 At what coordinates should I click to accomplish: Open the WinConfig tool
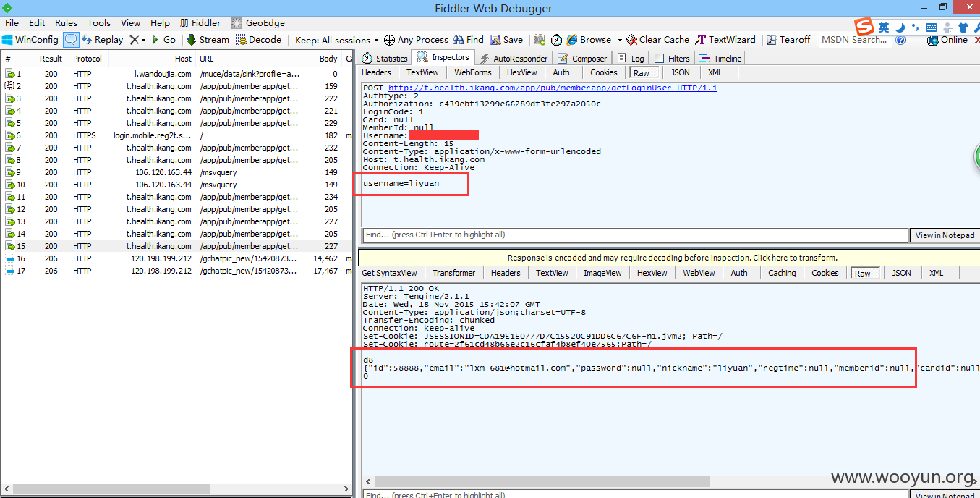30,40
